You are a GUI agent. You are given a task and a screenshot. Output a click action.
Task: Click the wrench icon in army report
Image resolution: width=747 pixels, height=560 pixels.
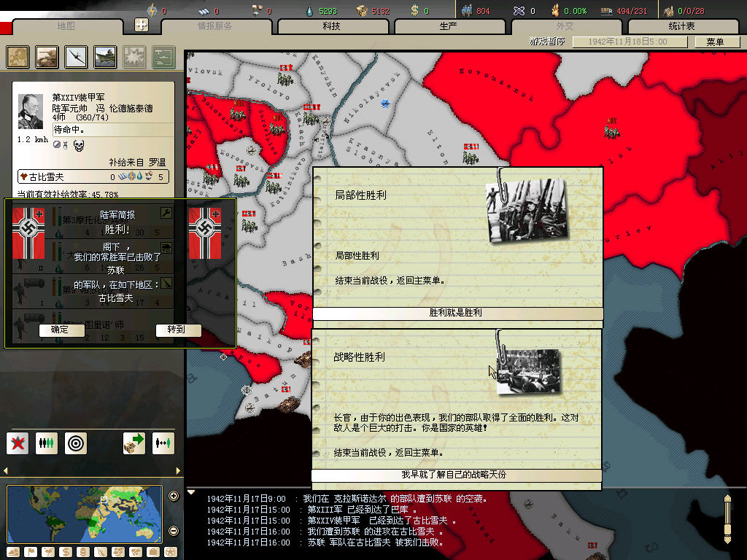pyautogui.click(x=166, y=213)
